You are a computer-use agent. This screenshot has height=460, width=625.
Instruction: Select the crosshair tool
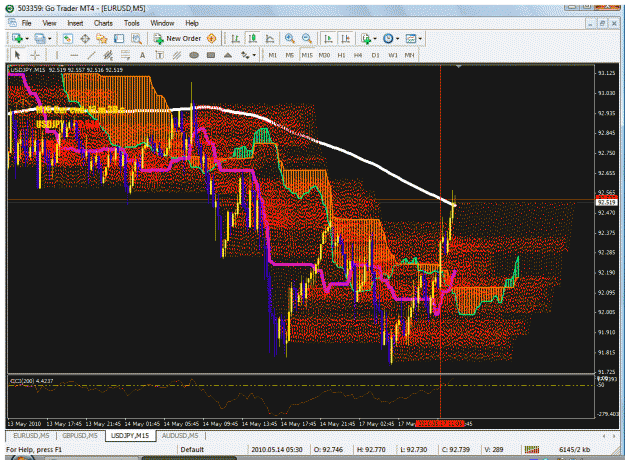click(35, 55)
